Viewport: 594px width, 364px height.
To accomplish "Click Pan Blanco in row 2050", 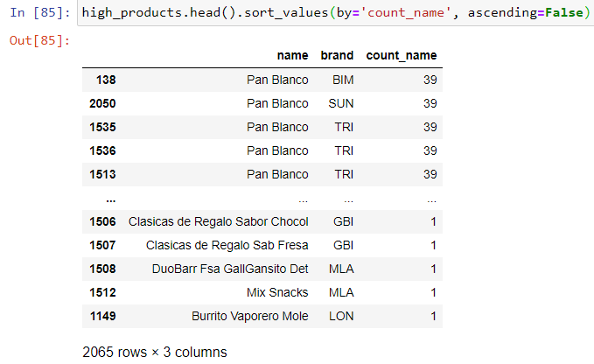I will (x=277, y=103).
